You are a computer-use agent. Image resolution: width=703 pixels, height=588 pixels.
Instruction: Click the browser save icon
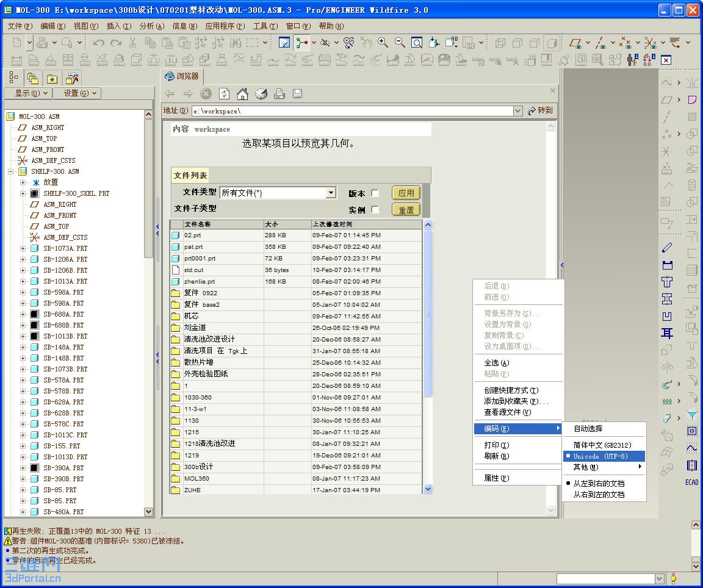click(297, 94)
